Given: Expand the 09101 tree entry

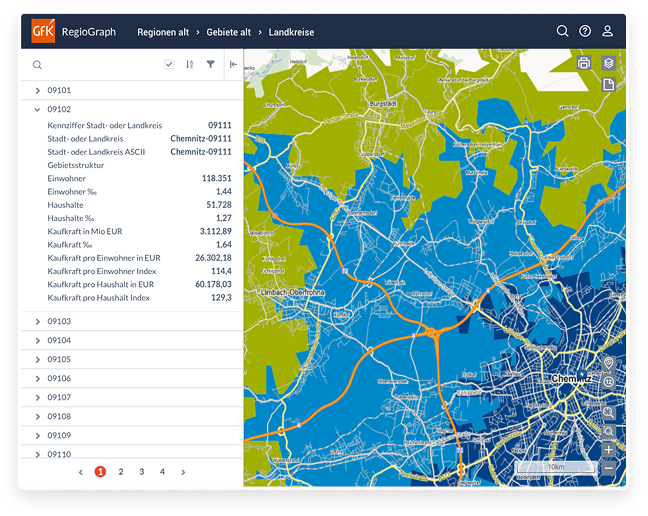Looking at the screenshot, I should [37, 90].
